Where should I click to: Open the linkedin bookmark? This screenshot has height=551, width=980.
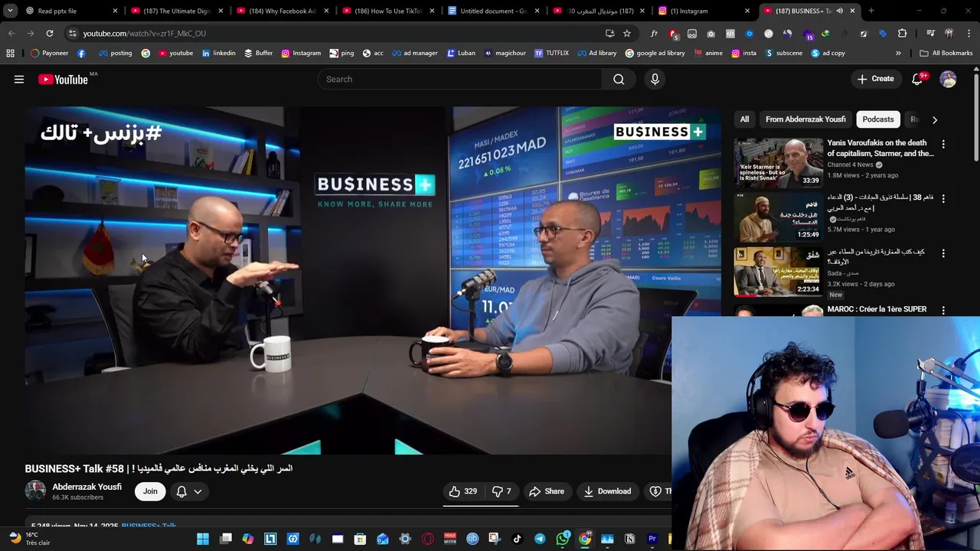218,53
